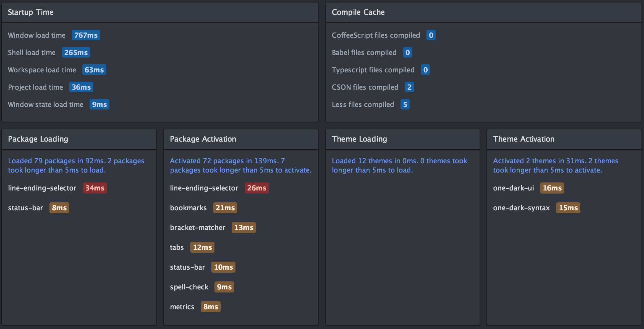Open the 'Activated 72 packages' summary link
Viewport: 644px width, 329px height.
[240, 165]
